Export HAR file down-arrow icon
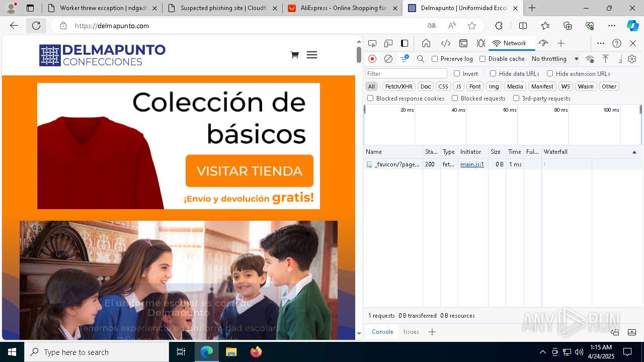Screen dimensions: 644x362 [x=620, y=59]
